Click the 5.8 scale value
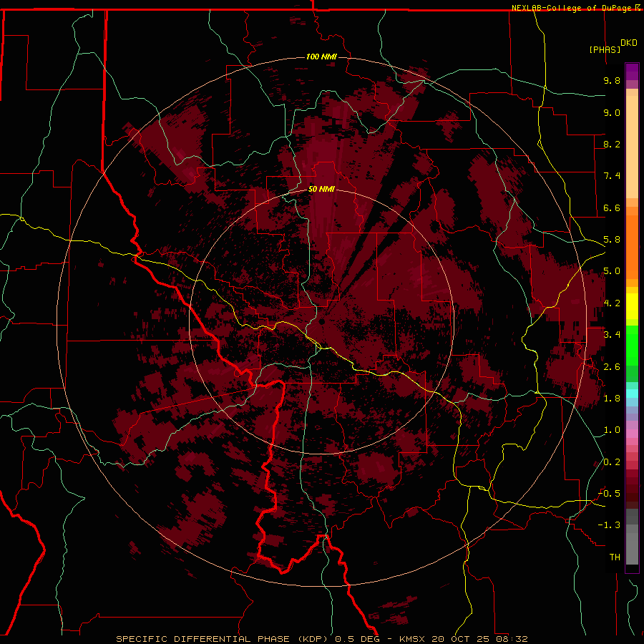This screenshot has width=644, height=644. (x=612, y=240)
